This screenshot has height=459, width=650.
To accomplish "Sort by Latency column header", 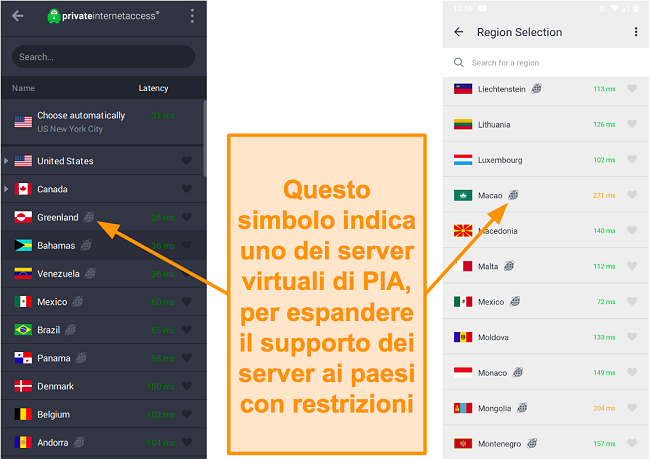I will pos(153,88).
